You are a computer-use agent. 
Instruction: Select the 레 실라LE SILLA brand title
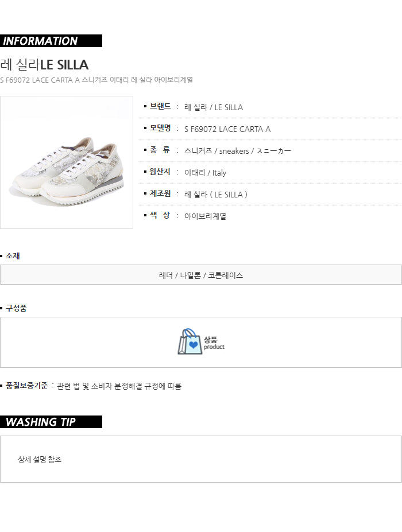44,64
